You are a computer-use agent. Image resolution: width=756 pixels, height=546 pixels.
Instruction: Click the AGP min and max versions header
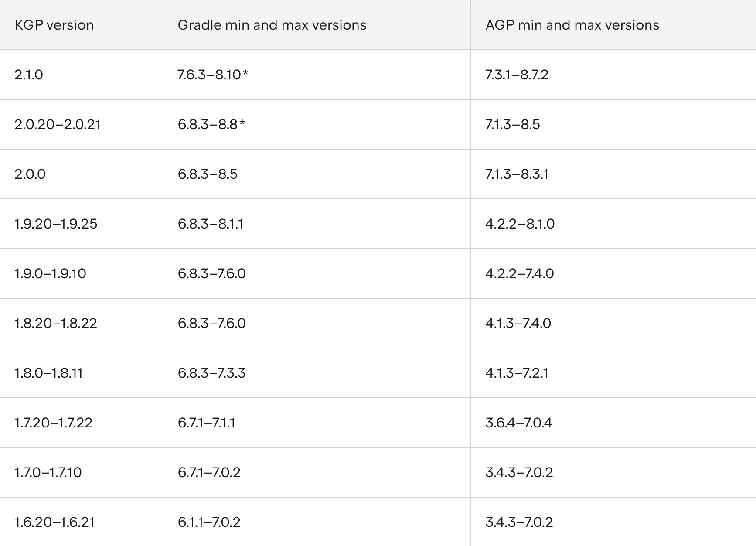[x=613, y=25]
